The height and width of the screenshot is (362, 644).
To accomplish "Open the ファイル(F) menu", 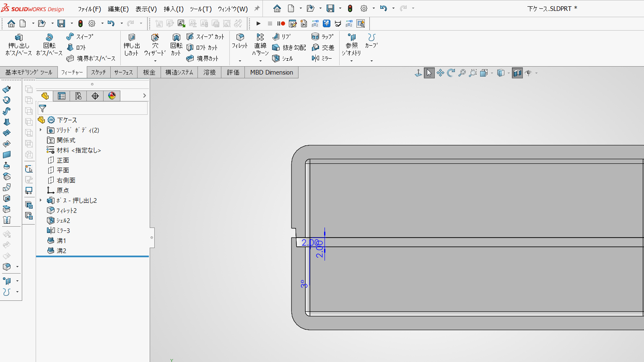I will point(89,9).
